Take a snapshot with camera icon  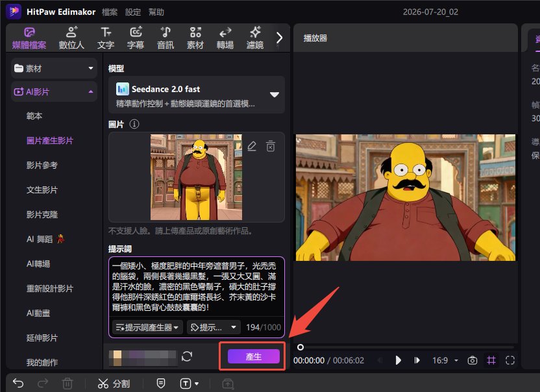click(x=472, y=361)
